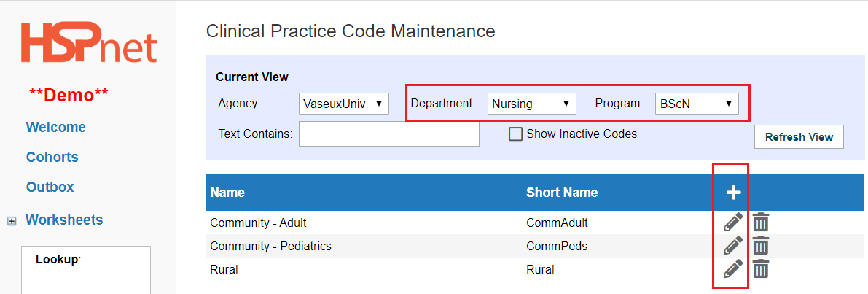Enable Show Inactive Codes checkbox
Screen dimensions: 868x294
point(515,134)
